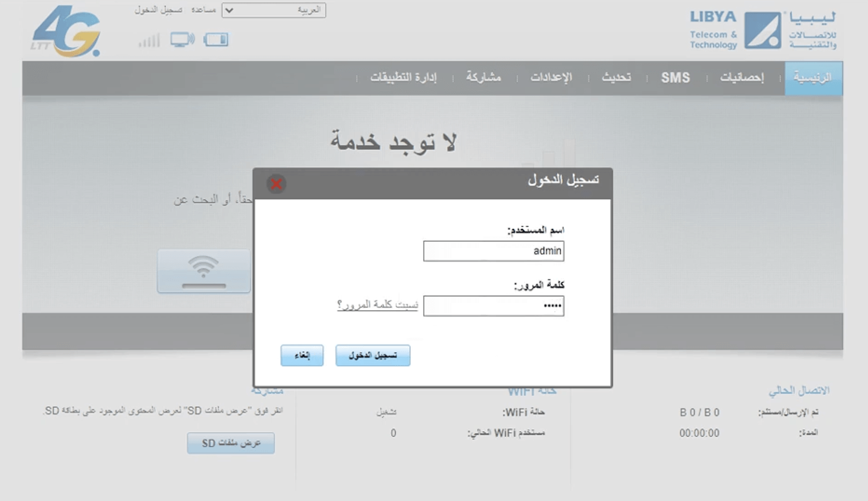Click the 4G LTT logo
868x501 pixels.
[66, 32]
